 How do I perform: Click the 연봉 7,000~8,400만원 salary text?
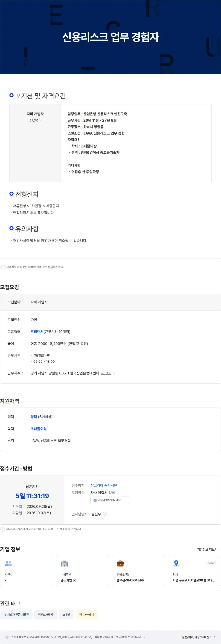(59, 344)
